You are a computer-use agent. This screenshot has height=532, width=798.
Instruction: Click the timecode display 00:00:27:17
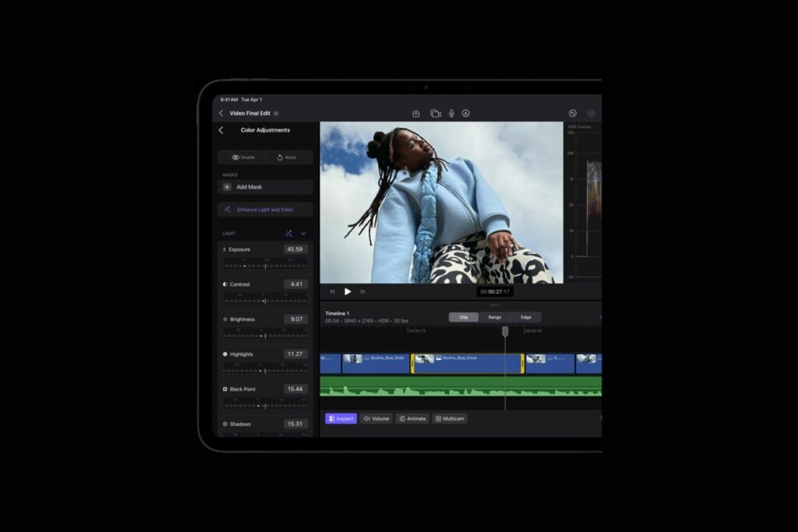coord(495,291)
